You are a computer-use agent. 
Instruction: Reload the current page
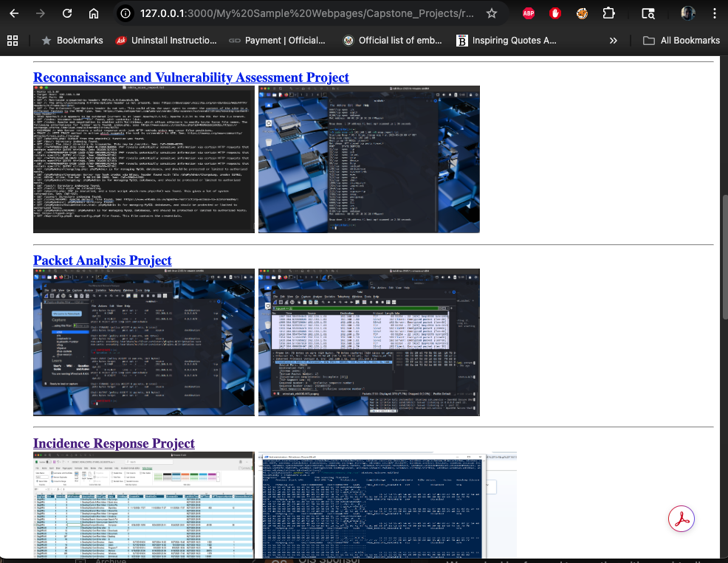pos(67,13)
